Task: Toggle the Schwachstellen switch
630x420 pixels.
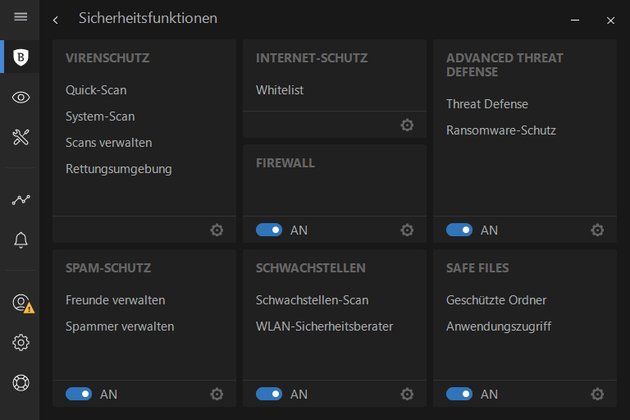Action: pyautogui.click(x=269, y=394)
